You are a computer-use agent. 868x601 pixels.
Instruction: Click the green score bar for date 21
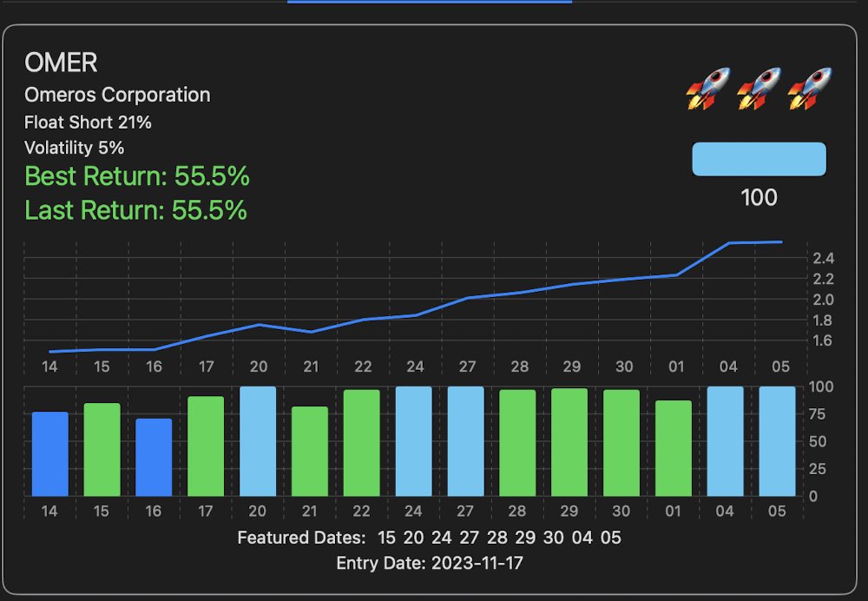coord(310,451)
